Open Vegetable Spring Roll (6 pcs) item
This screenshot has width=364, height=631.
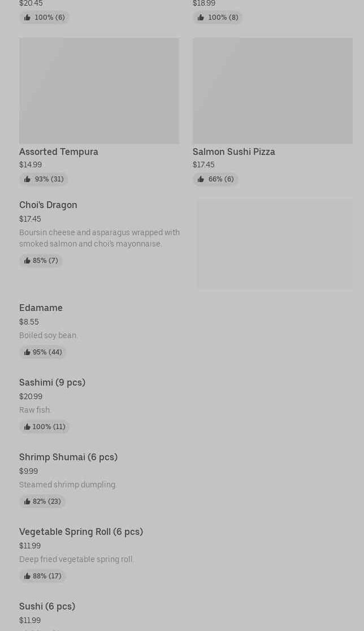81,531
